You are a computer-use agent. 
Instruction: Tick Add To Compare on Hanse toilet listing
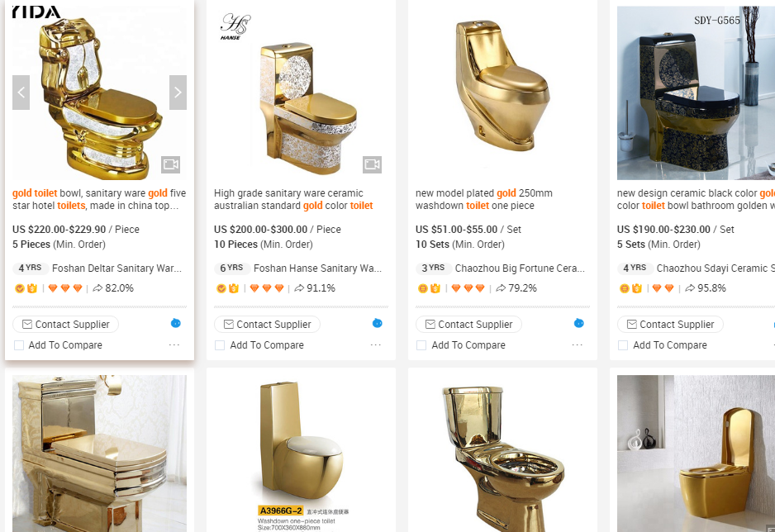220,345
